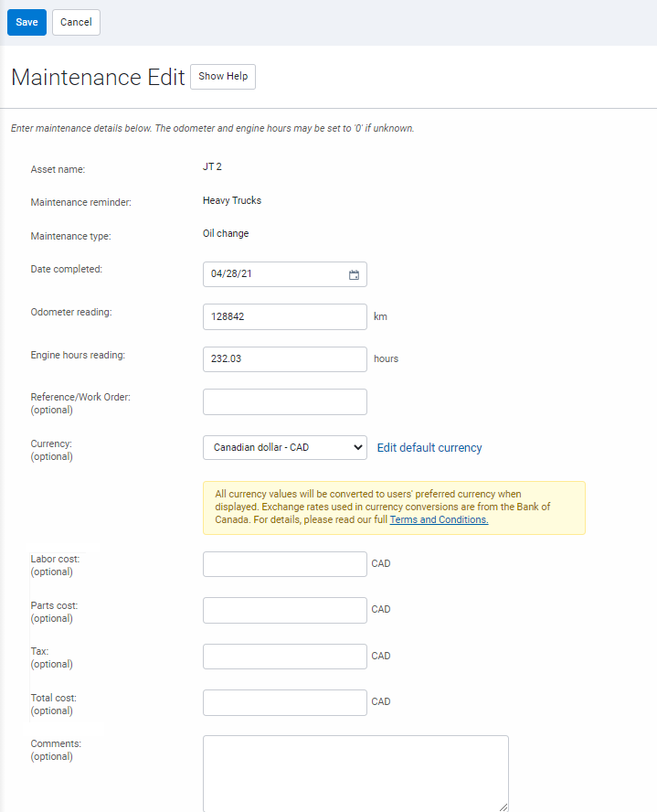Click the Reference/Work Order input box

284,401
